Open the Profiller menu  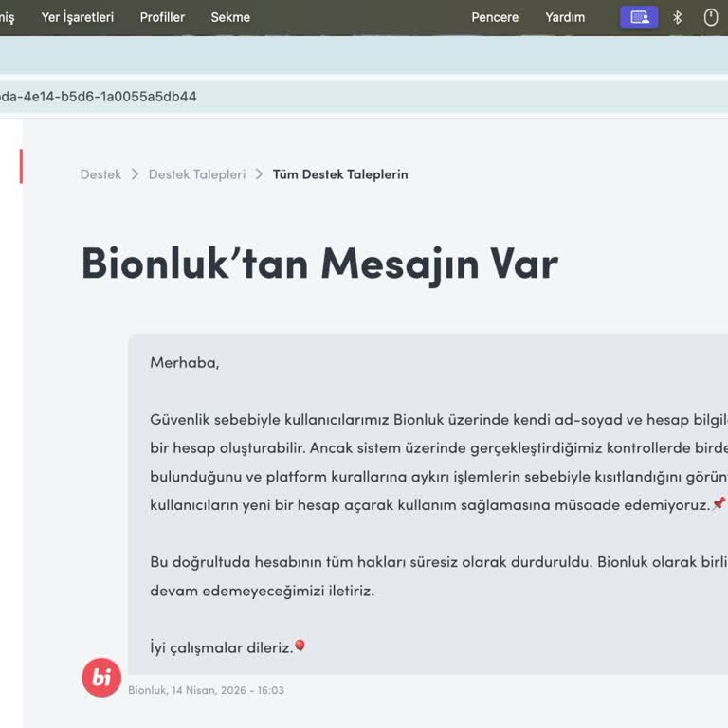[x=162, y=17]
